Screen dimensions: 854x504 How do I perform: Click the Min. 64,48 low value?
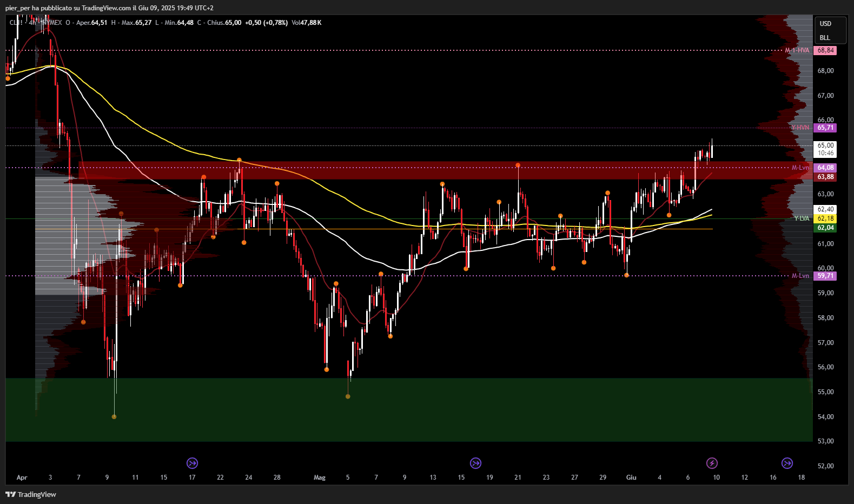(x=178, y=23)
